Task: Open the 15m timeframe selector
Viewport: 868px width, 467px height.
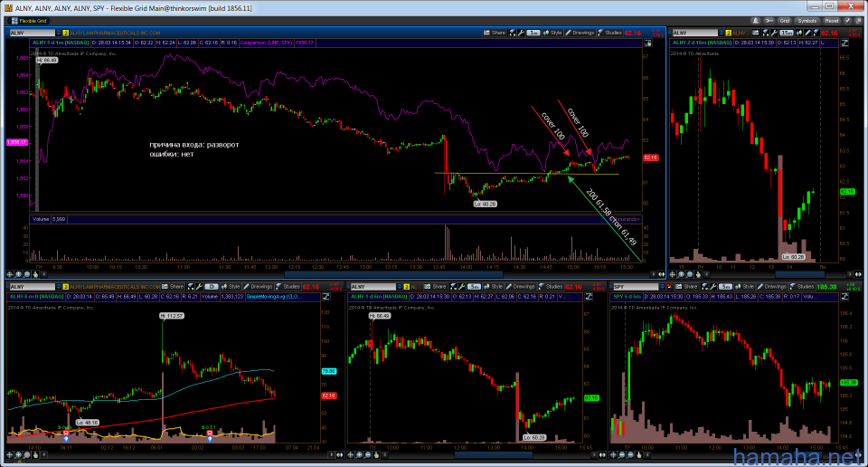Action: 786,33
